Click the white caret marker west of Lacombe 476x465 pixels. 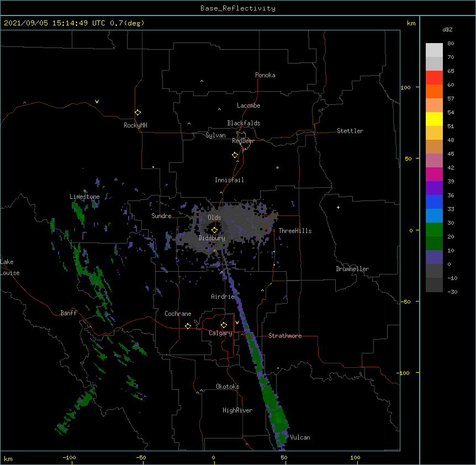pos(219,109)
